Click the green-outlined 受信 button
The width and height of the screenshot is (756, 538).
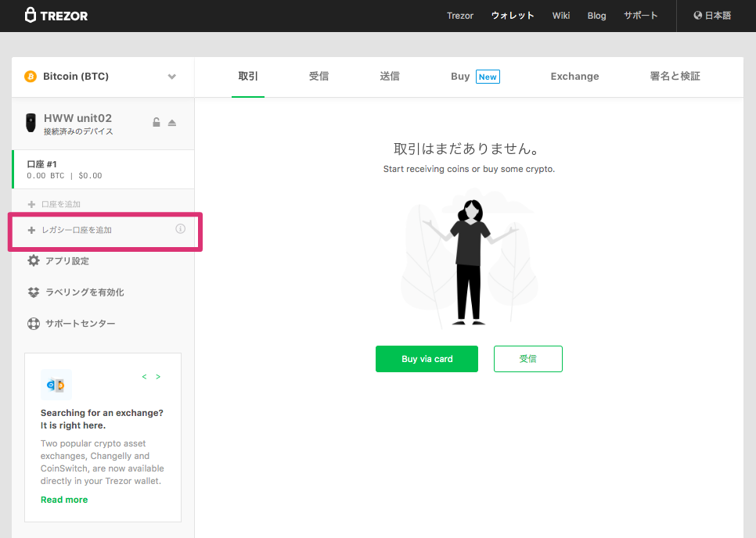click(528, 359)
